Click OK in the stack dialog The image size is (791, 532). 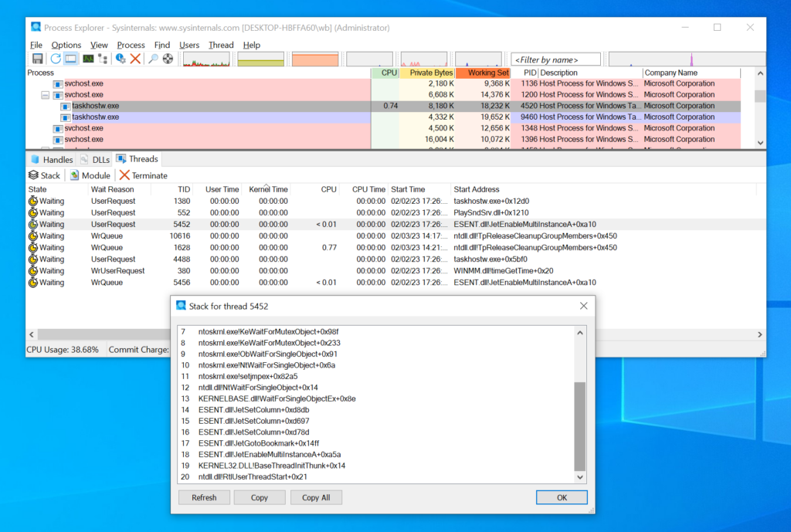561,497
